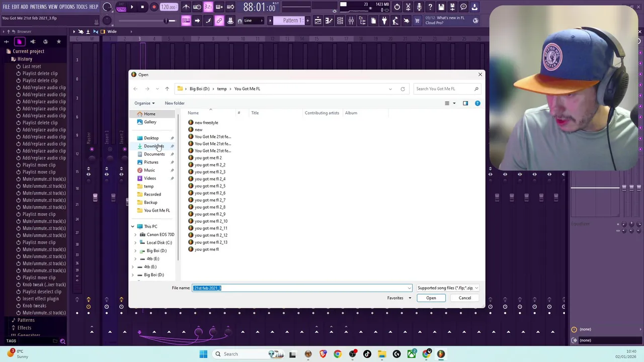Screen dimensions: 644x362
Task: Toggle the record button
Action: click(154, 7)
